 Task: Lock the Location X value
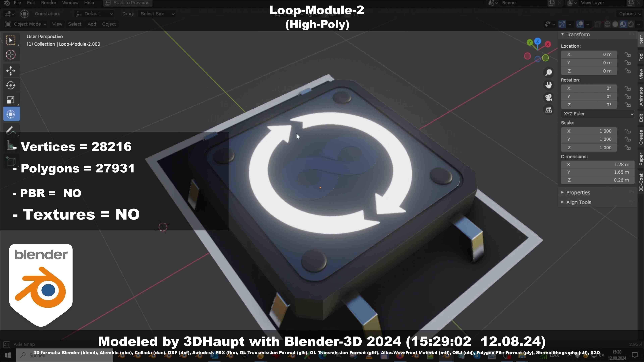coord(628,54)
